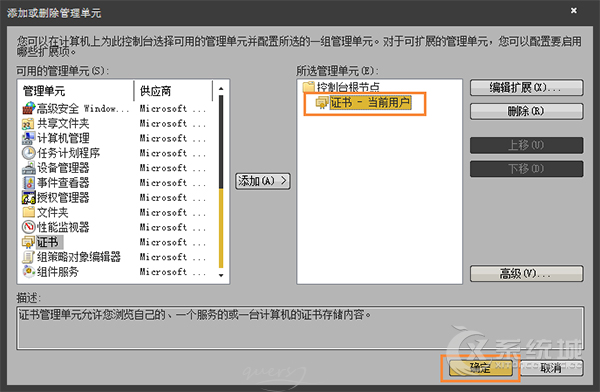This screenshot has height=392, width=600.
Task: Click the 设备管理器 snap-in icon
Action: (29, 168)
